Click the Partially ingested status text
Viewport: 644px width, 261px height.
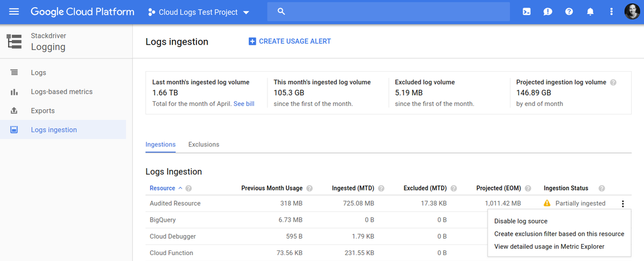point(580,203)
